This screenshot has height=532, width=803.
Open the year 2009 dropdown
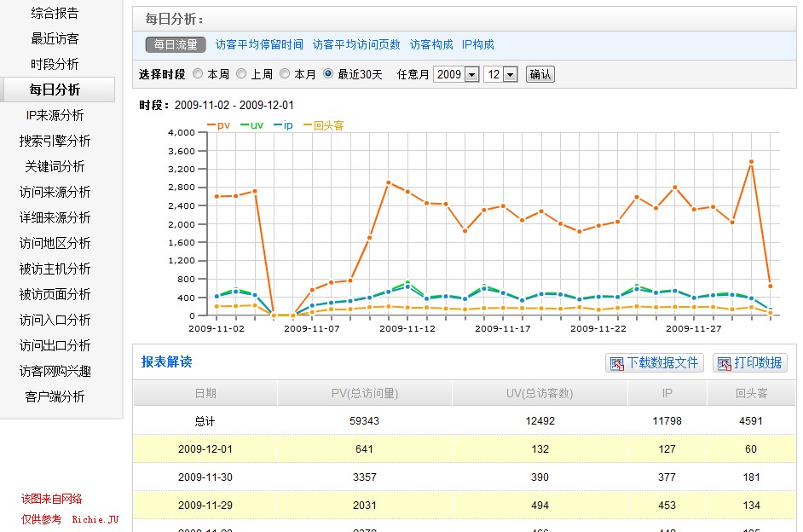click(456, 74)
